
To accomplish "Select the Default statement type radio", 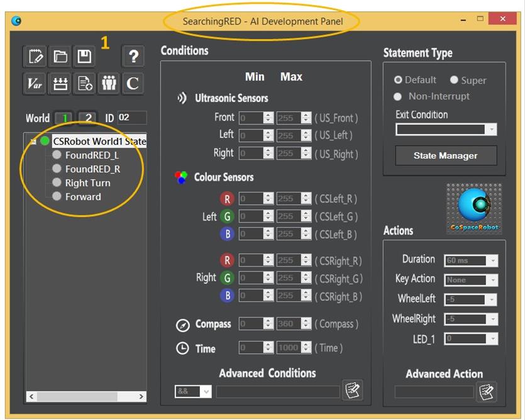I will click(x=398, y=80).
